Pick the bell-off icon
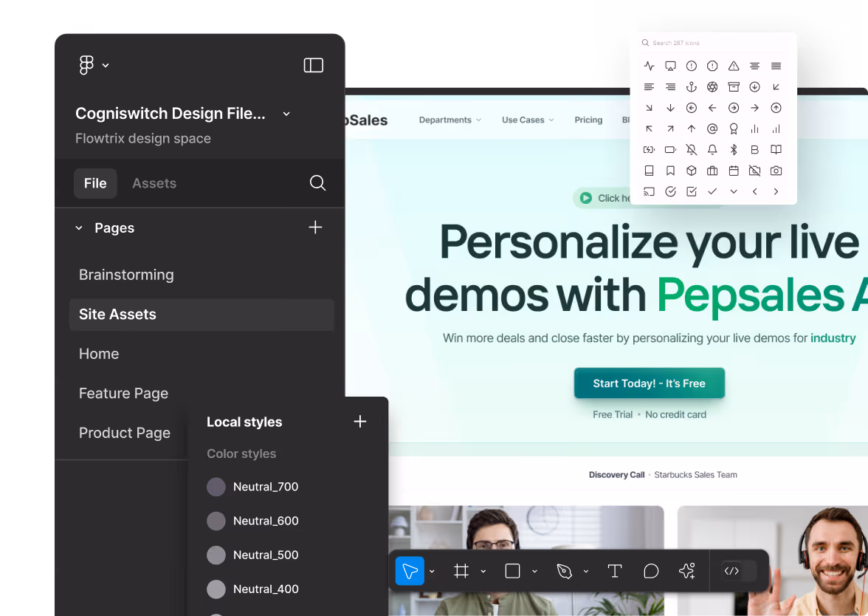The height and width of the screenshot is (616, 868). (x=692, y=149)
